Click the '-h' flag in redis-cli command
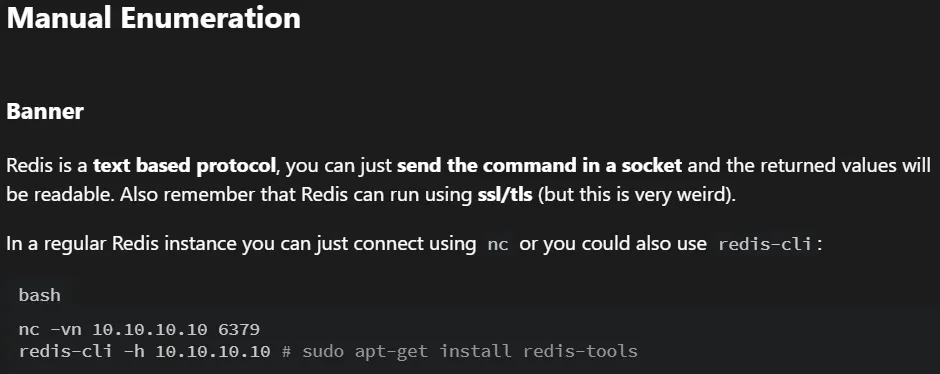Screen dimensions: 940x374 (133, 351)
